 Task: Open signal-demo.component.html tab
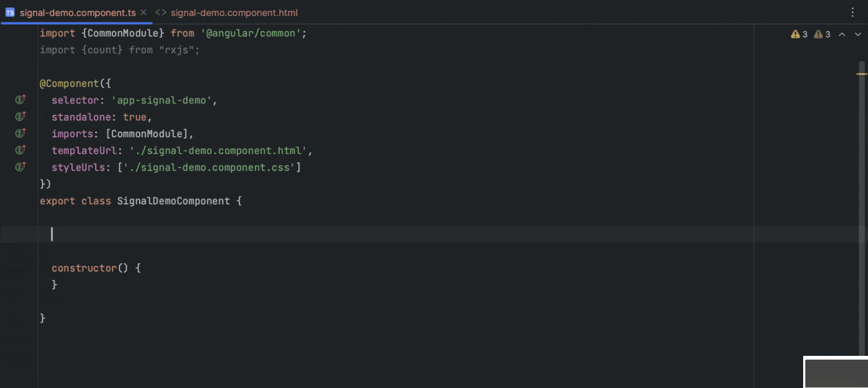point(234,12)
